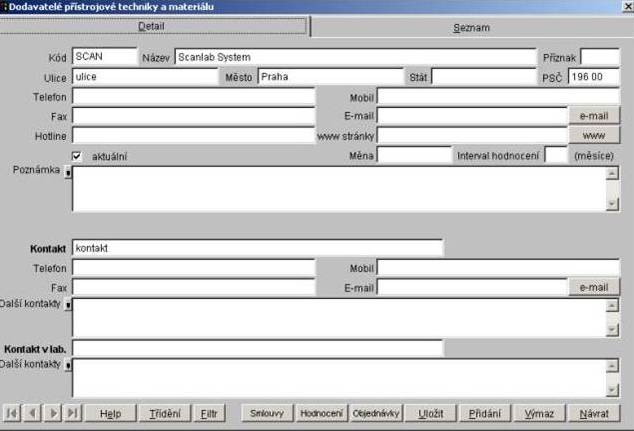Go to the next record
This screenshot has width=634, height=431.
(x=52, y=413)
